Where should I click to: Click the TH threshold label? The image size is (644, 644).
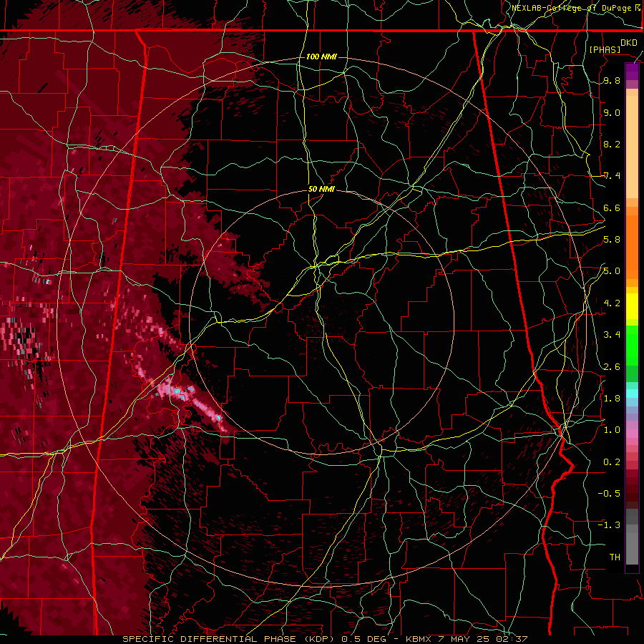(x=615, y=557)
